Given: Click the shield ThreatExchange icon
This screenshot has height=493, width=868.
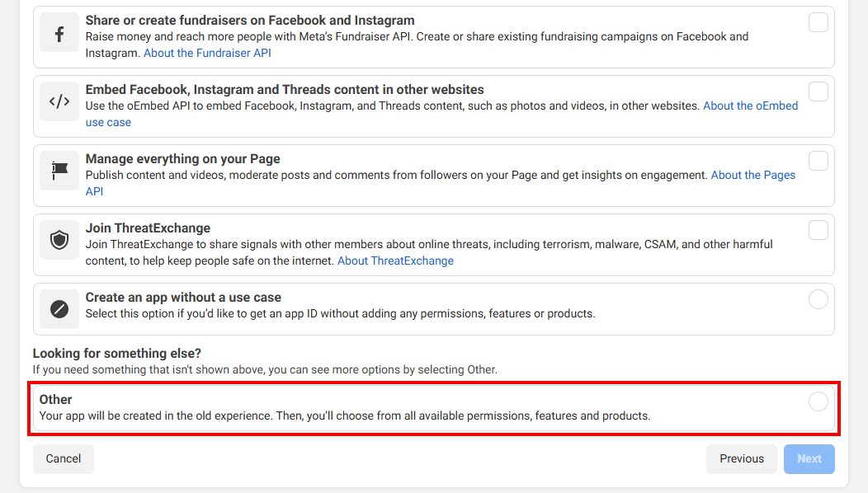Looking at the screenshot, I should coord(59,240).
